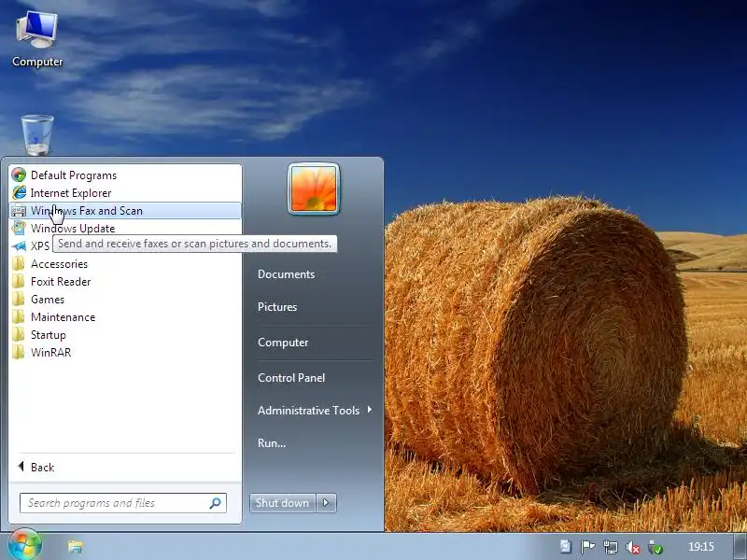Open Computer from the Start menu right pane
This screenshot has width=747, height=560.
pyautogui.click(x=283, y=343)
